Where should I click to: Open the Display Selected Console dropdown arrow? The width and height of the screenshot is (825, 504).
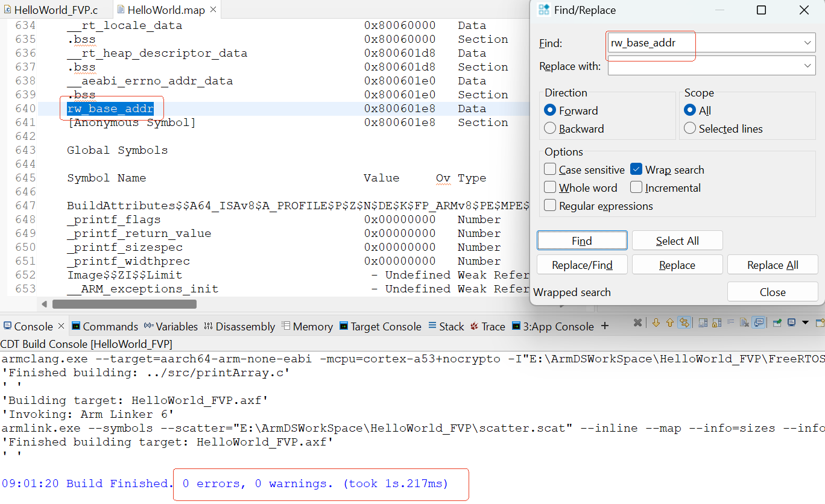coord(805,323)
